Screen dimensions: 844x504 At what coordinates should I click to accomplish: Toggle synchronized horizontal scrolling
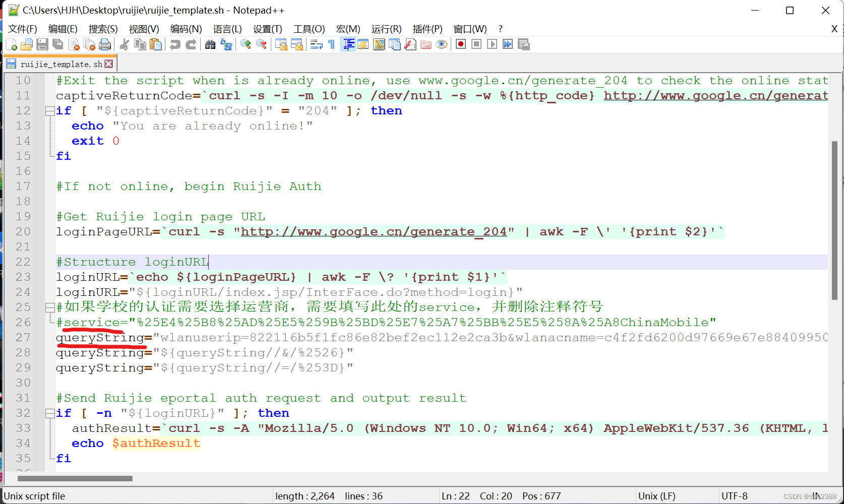point(297,44)
